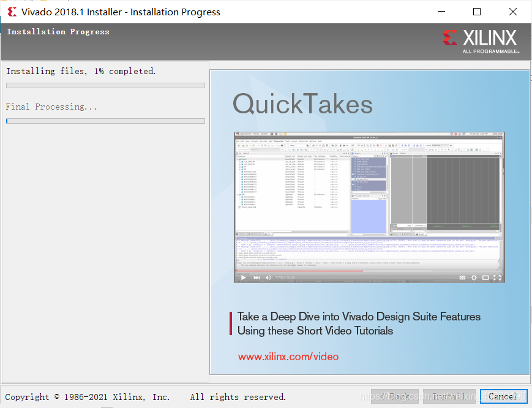Screen dimensions: 532x408
Task: Click the QuickTakes heading
Action: coord(302,104)
